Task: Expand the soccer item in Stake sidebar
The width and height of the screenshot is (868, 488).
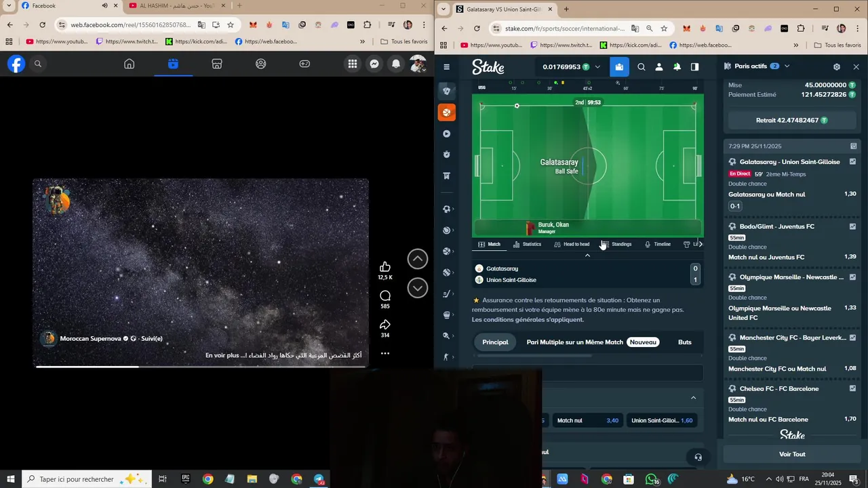Action: (446, 209)
